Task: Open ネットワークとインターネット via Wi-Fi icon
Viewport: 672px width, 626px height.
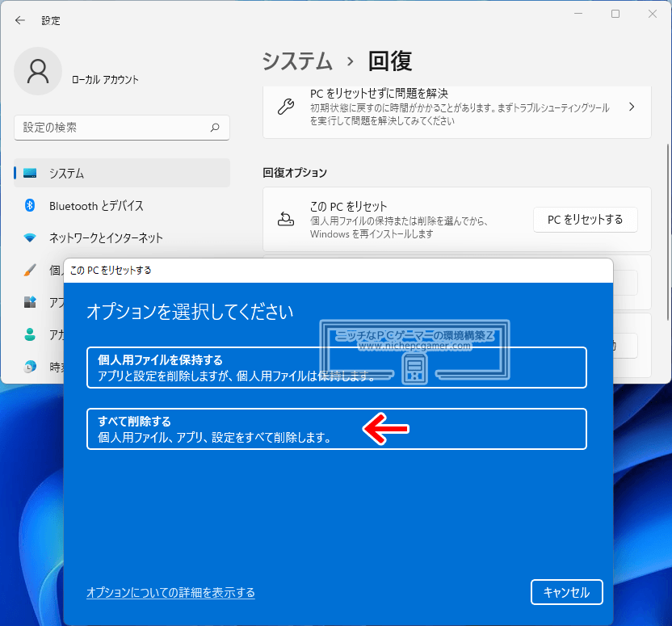Action: (x=30, y=237)
